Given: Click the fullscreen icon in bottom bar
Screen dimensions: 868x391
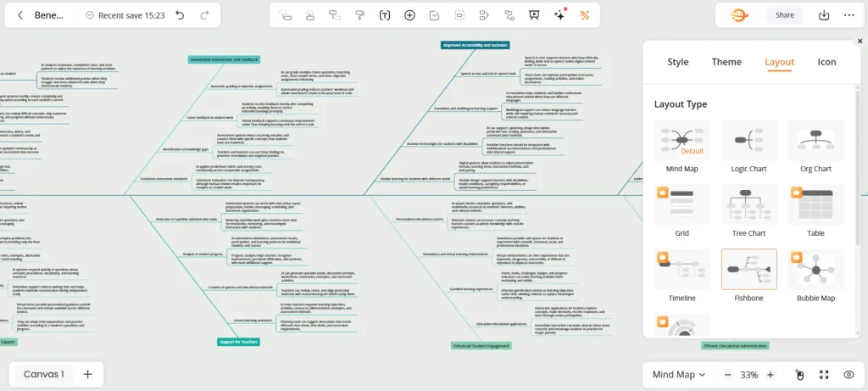Looking at the screenshot, I should [824, 375].
